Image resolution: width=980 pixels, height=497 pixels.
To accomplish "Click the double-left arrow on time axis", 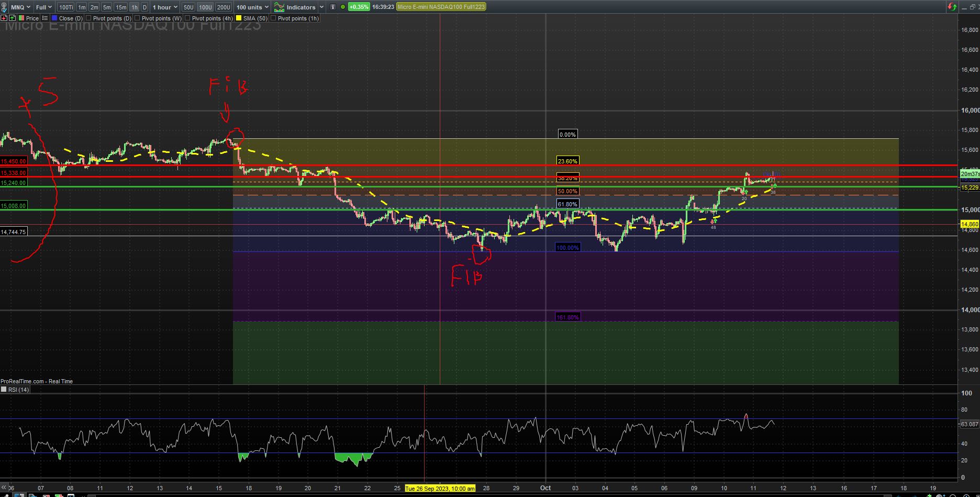I will coord(4,488).
